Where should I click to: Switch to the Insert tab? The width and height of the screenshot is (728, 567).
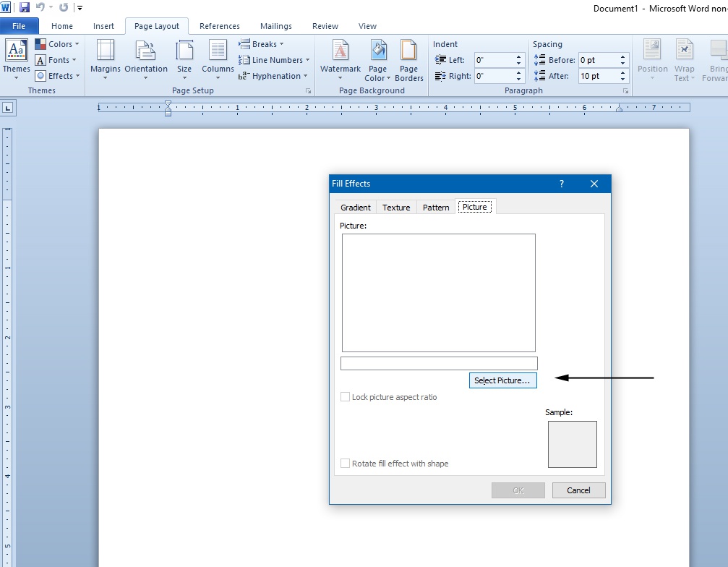tap(103, 26)
